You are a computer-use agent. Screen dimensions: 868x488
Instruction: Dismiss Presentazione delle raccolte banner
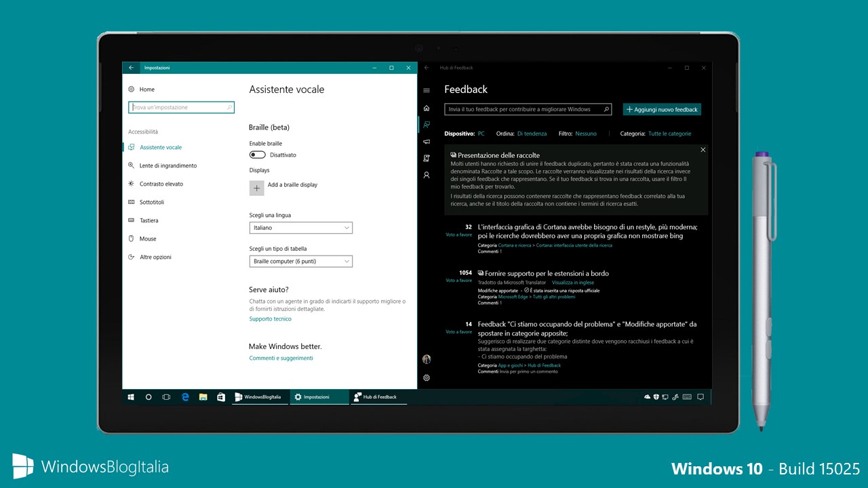703,150
